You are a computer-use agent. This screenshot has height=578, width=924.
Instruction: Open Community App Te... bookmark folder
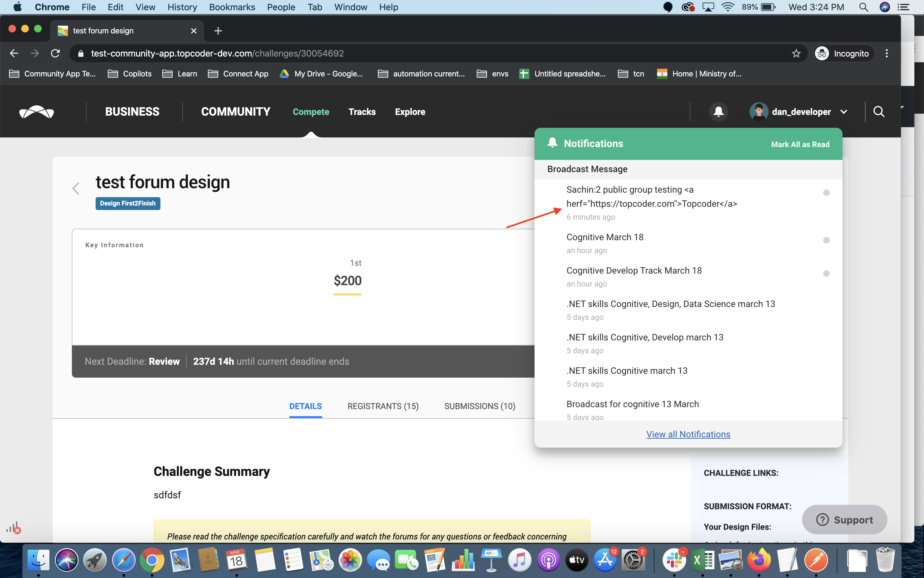pos(52,74)
